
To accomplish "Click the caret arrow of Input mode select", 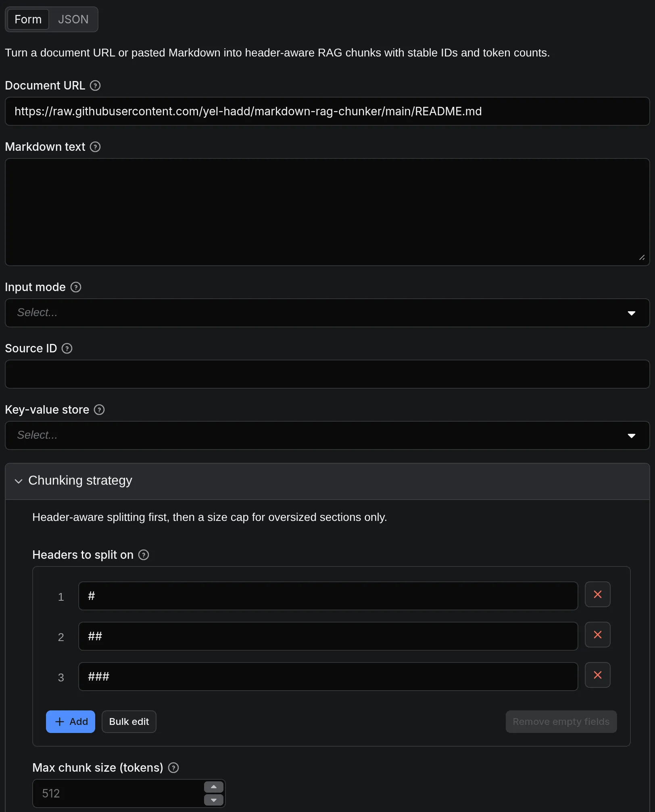I will pyautogui.click(x=632, y=313).
